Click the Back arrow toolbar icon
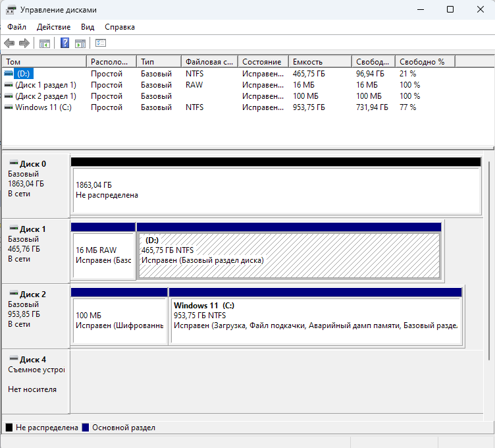 (x=9, y=43)
